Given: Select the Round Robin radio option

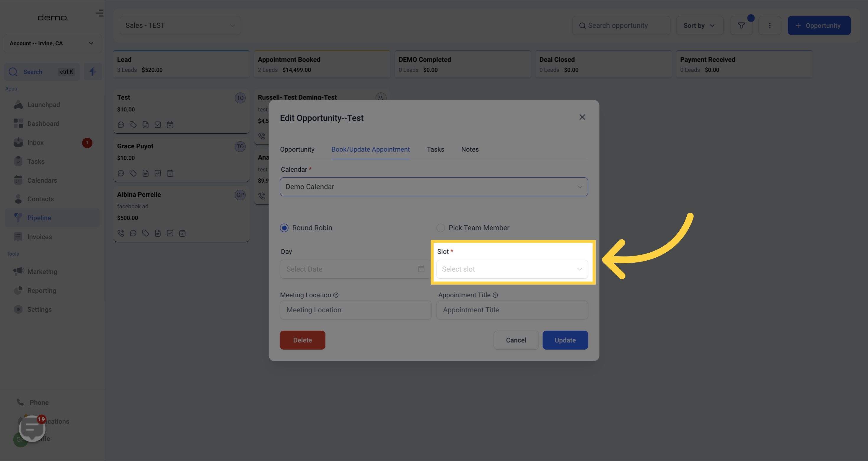Looking at the screenshot, I should (284, 228).
